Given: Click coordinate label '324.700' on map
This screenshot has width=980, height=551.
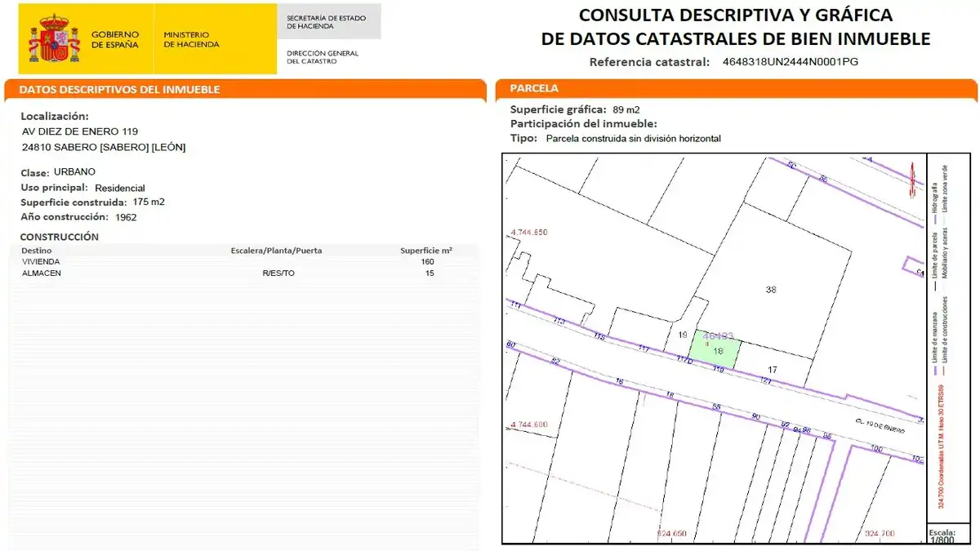Looking at the screenshot, I should pos(880,534).
